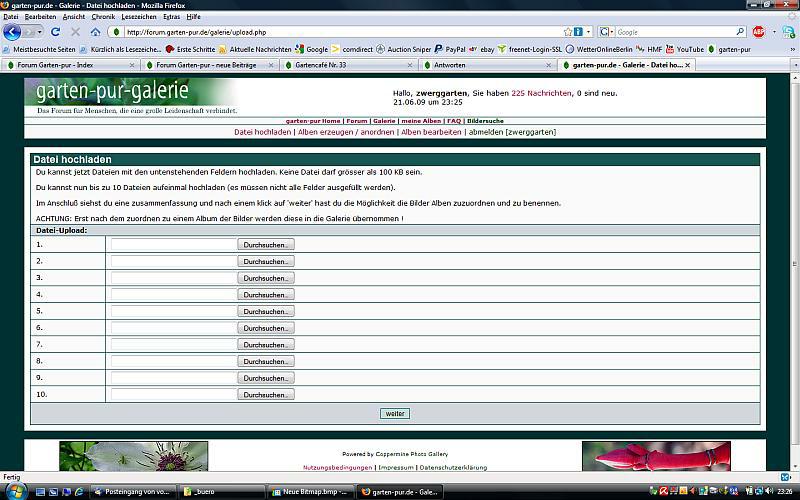This screenshot has height=500, width=800.
Task: Open the Windows Start menu
Action: click(16, 491)
